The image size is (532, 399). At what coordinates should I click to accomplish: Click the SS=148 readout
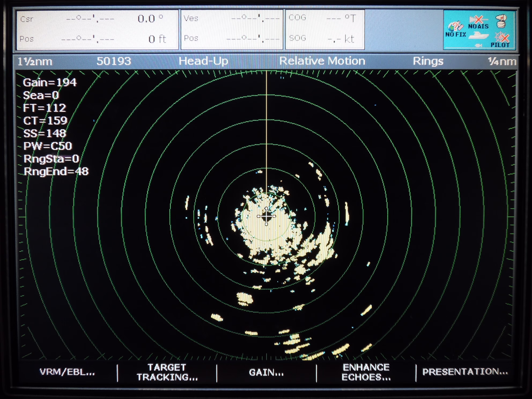click(45, 134)
